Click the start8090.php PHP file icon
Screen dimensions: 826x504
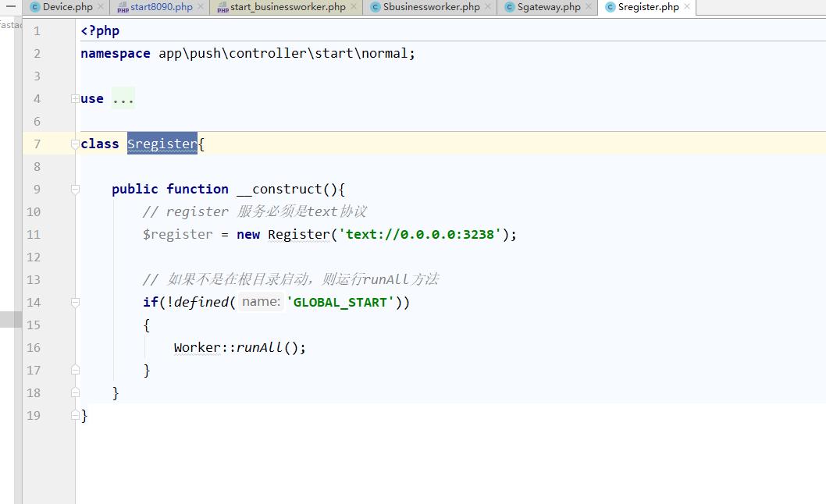[123, 7]
